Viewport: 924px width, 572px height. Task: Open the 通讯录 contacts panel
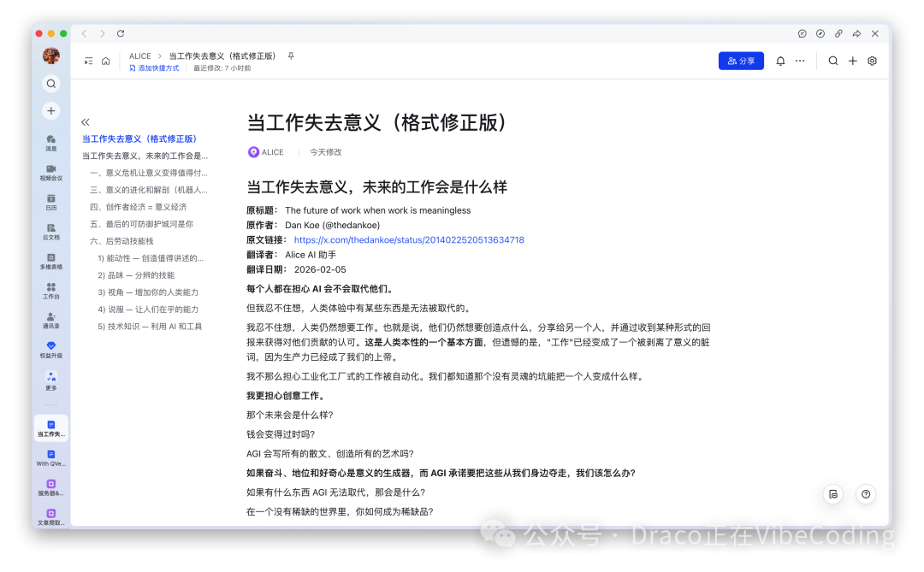point(50,319)
